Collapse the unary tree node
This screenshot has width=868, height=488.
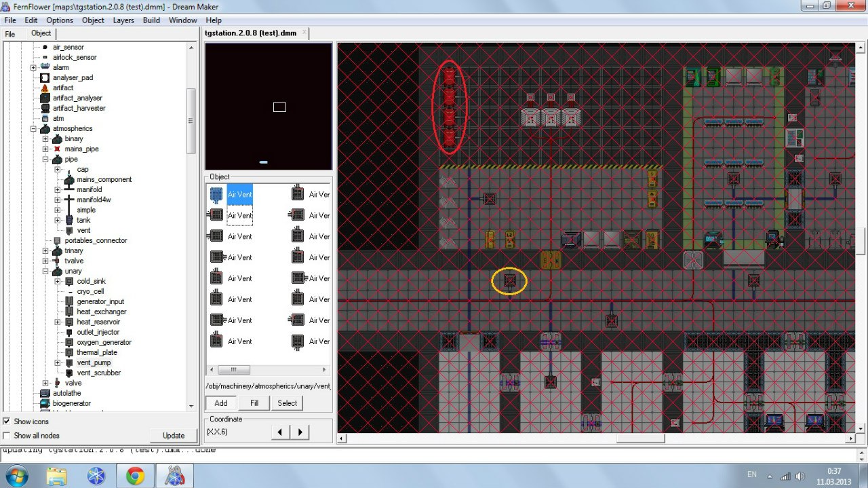point(45,271)
